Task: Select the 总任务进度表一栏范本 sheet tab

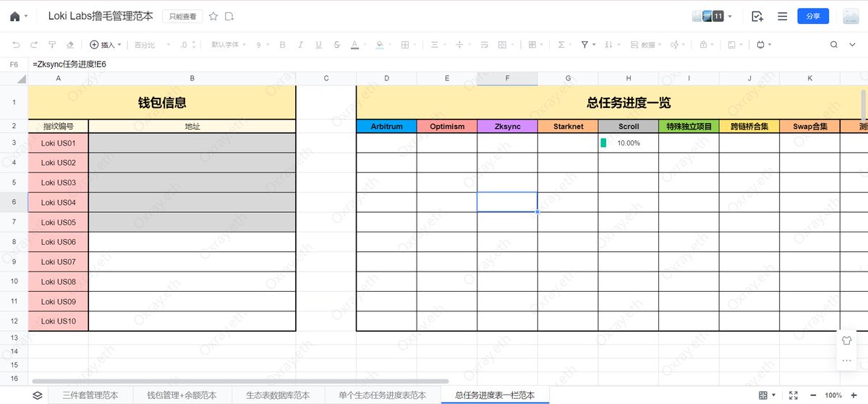Action: pyautogui.click(x=495, y=395)
